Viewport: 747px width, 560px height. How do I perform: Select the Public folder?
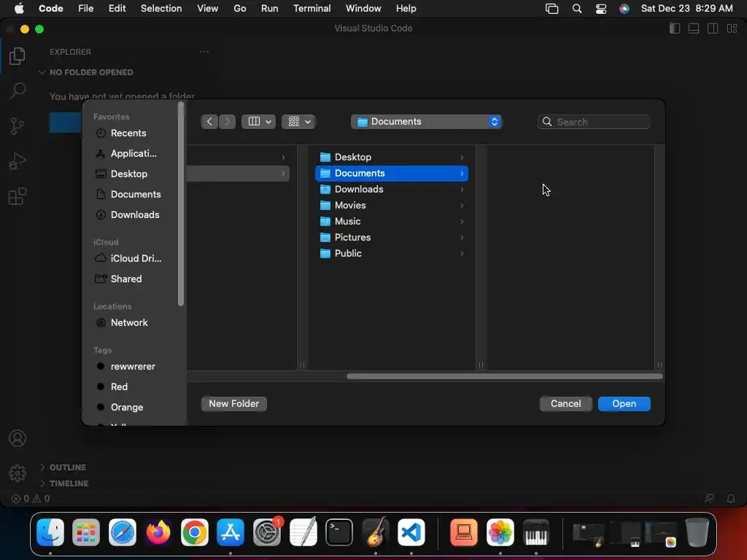pos(392,253)
